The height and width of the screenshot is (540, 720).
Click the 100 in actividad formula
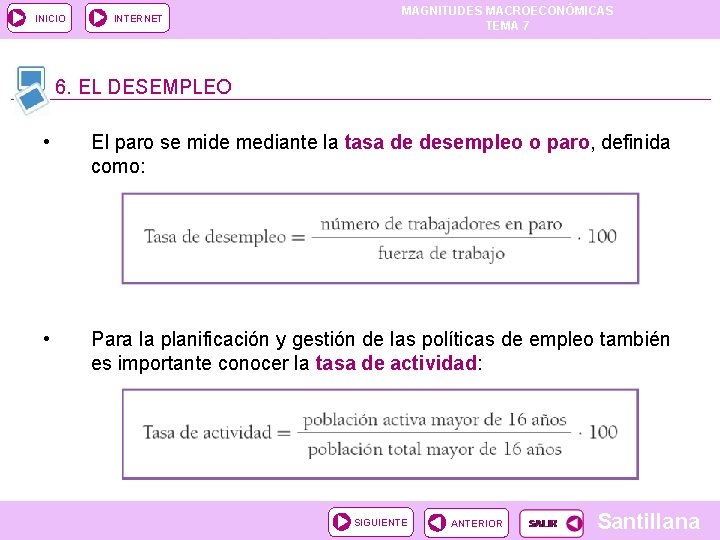click(x=603, y=432)
